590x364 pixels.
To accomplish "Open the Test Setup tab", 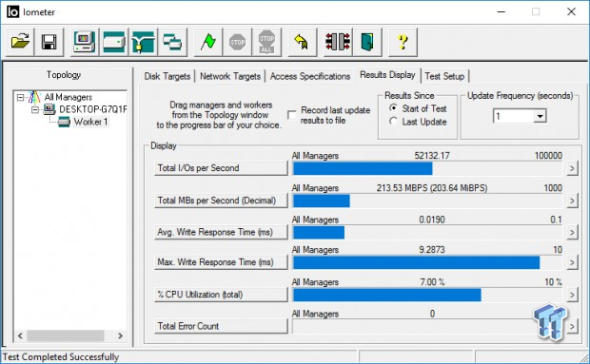I will [444, 76].
